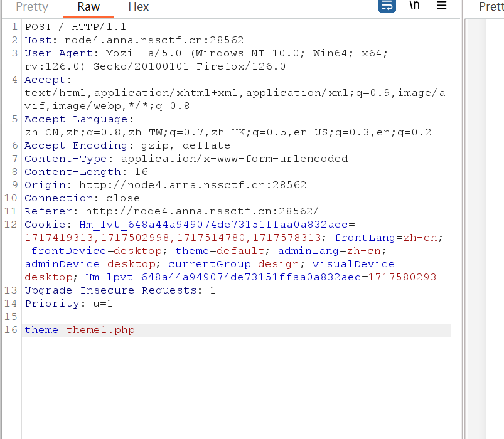Click the POST / HTTP/1.1 request line
The image size is (504, 439).
[x=75, y=27]
